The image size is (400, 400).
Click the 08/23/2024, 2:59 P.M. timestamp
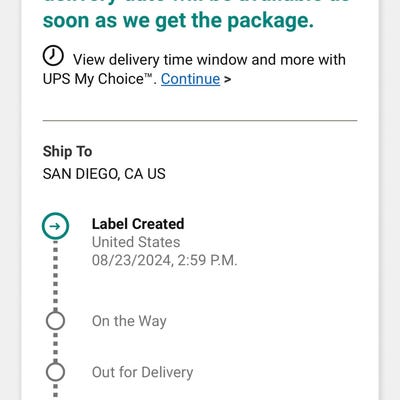coord(165,260)
